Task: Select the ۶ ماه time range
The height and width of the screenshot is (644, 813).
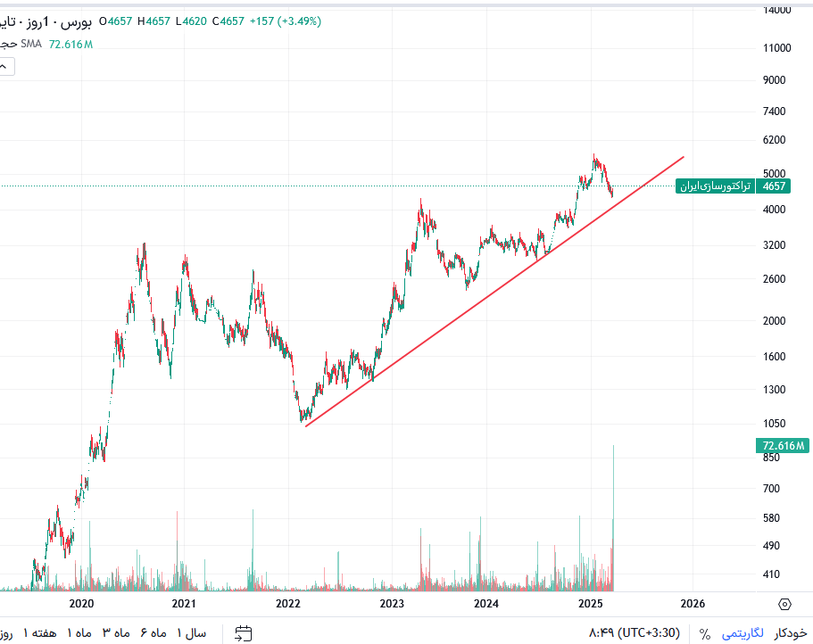Action: [x=153, y=633]
